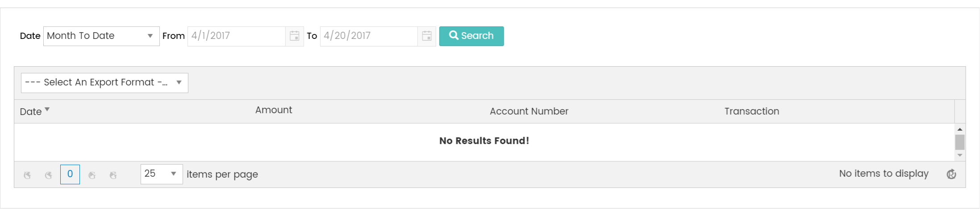Sort by the Amount column header
Viewport: 980px width, 209px height.
coord(273,110)
